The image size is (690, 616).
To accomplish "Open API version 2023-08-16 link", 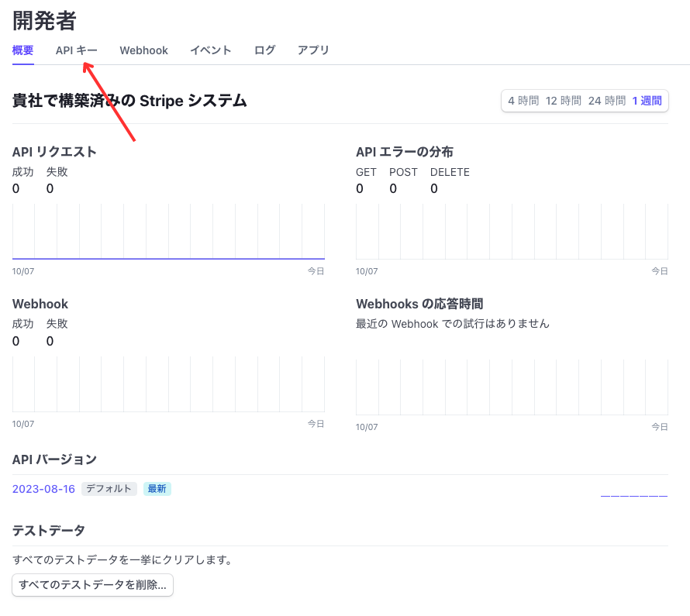I will (43, 489).
